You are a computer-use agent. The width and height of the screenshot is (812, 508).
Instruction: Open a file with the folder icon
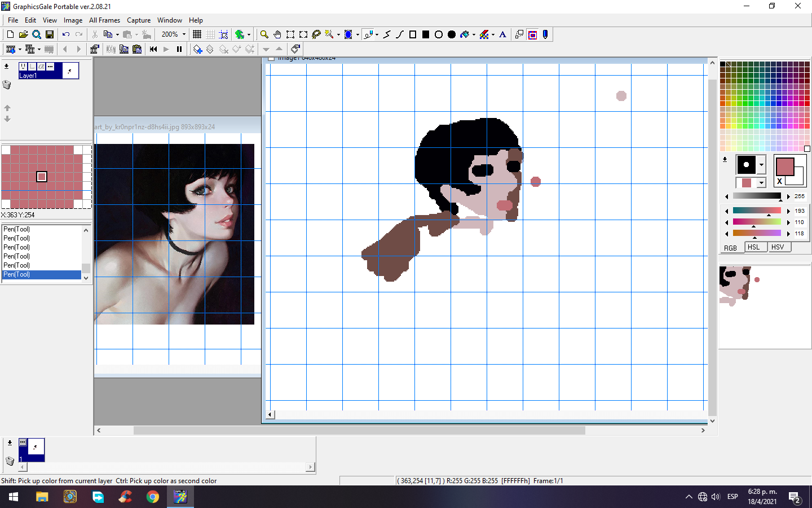pyautogui.click(x=23, y=34)
